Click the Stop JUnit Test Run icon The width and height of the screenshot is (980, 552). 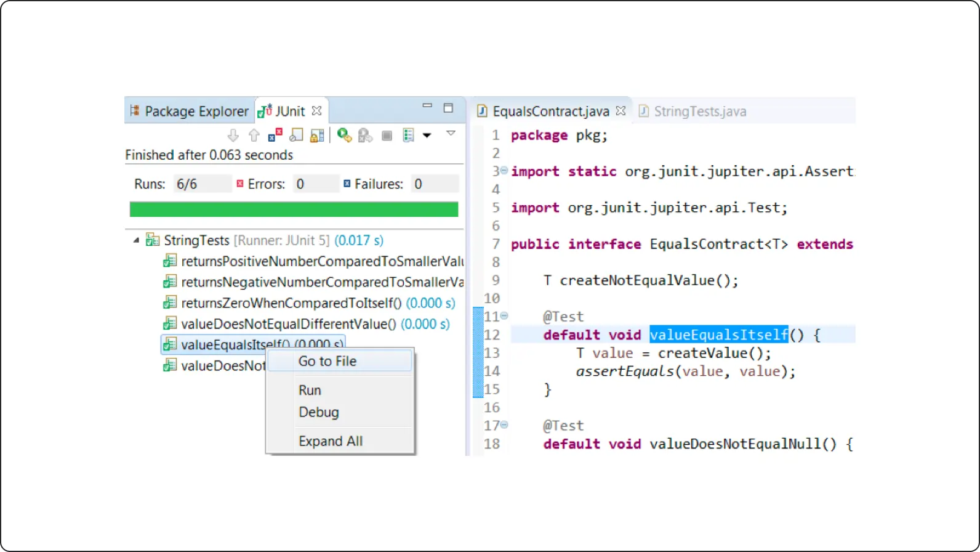pos(387,136)
